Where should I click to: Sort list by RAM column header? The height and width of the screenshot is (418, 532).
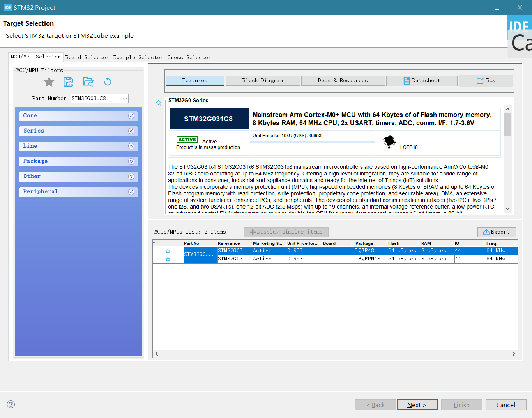(437, 243)
